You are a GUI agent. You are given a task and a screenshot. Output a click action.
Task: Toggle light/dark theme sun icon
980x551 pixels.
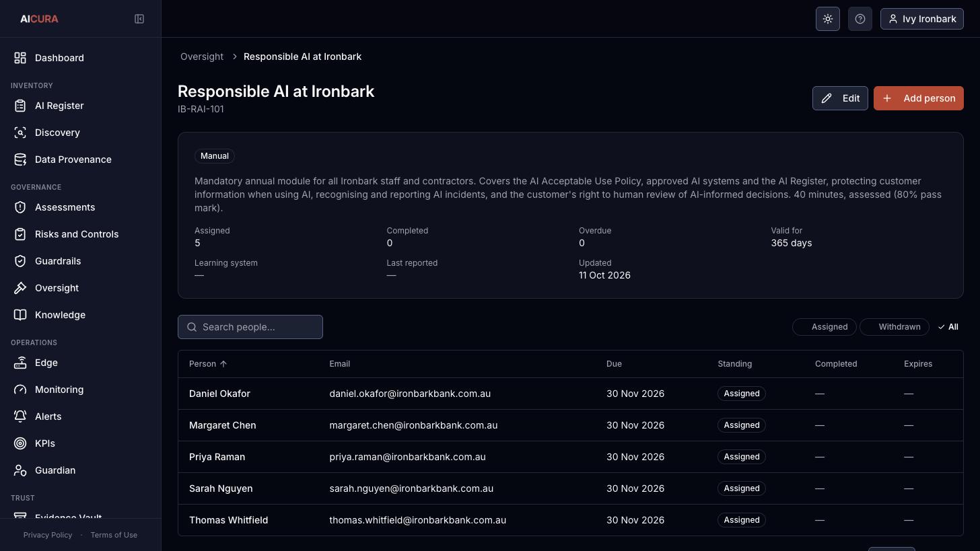(828, 19)
